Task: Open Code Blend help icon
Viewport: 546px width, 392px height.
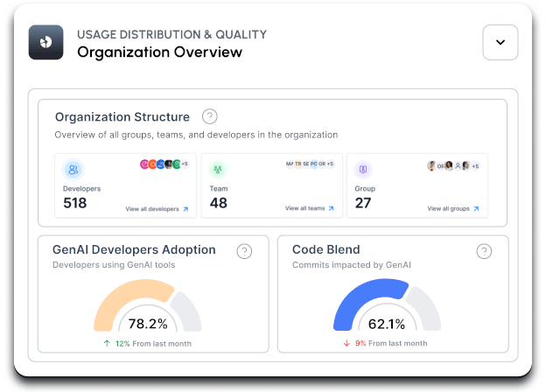Action: pos(484,251)
